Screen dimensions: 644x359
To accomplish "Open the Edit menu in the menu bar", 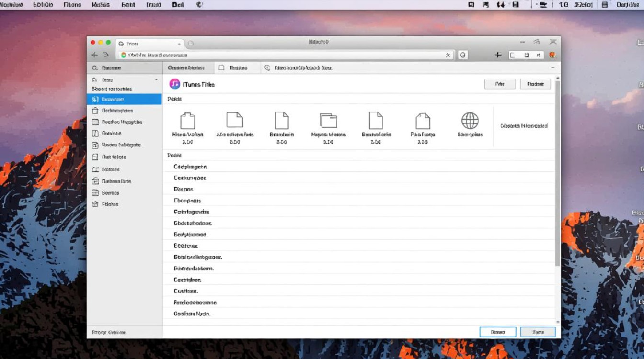I will click(43, 5).
